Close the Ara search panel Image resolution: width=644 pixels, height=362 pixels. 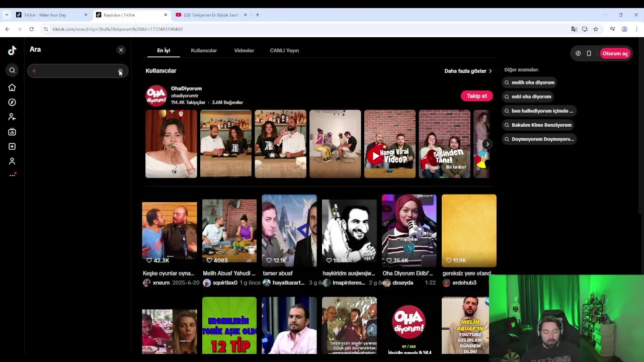click(x=121, y=50)
